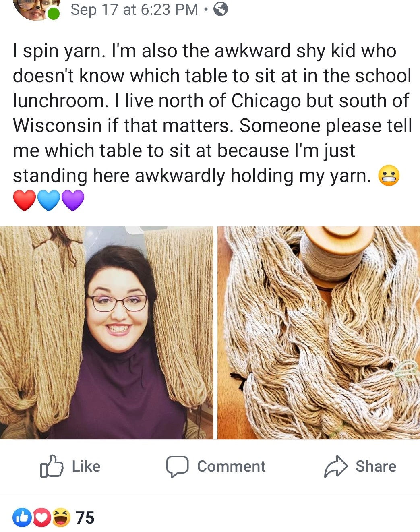Open the 75 reactions count

click(85, 518)
